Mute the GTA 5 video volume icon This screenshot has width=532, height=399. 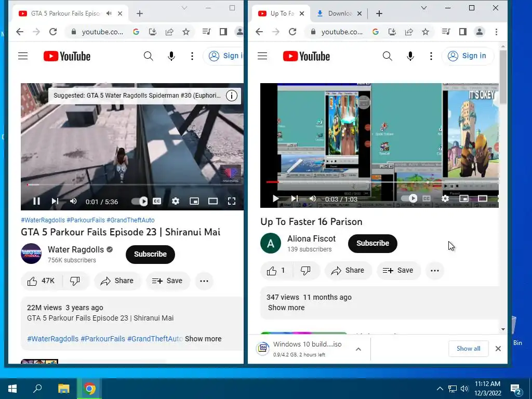[73, 201]
